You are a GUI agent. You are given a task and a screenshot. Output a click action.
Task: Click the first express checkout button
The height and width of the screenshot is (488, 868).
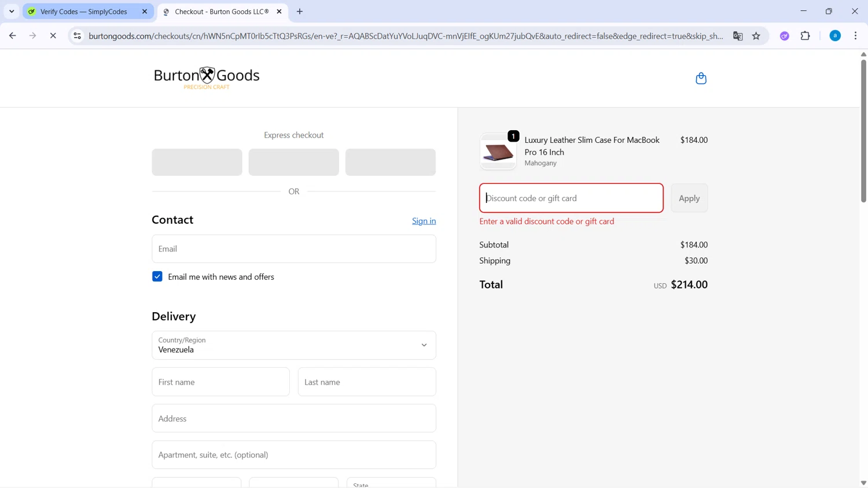(197, 162)
